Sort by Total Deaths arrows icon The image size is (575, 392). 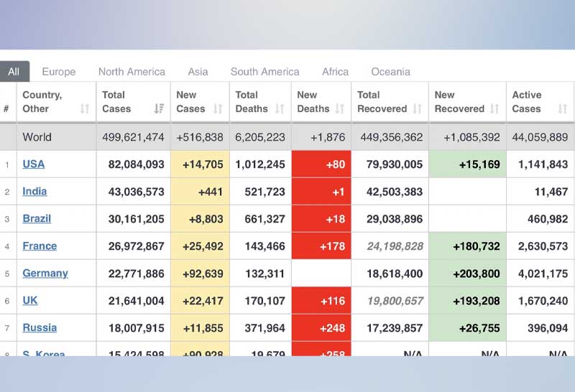click(280, 109)
